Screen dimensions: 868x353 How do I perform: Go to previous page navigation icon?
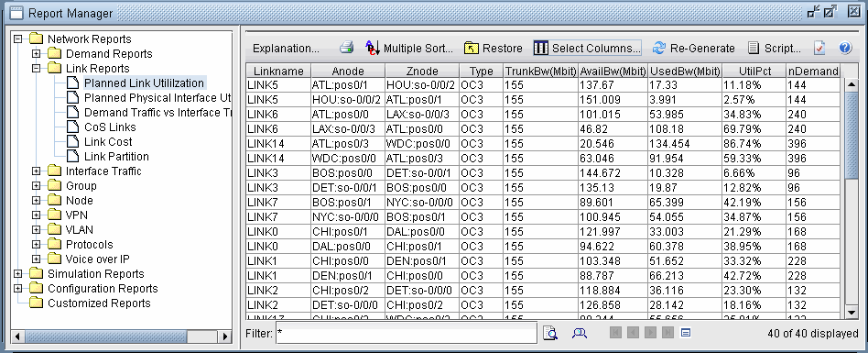pos(633,333)
